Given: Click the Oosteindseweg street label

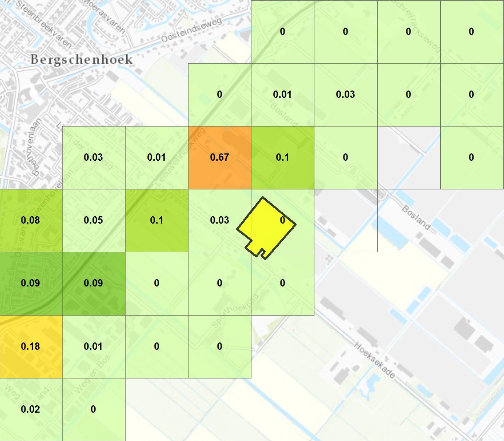Looking at the screenshot, I should click(x=191, y=29).
